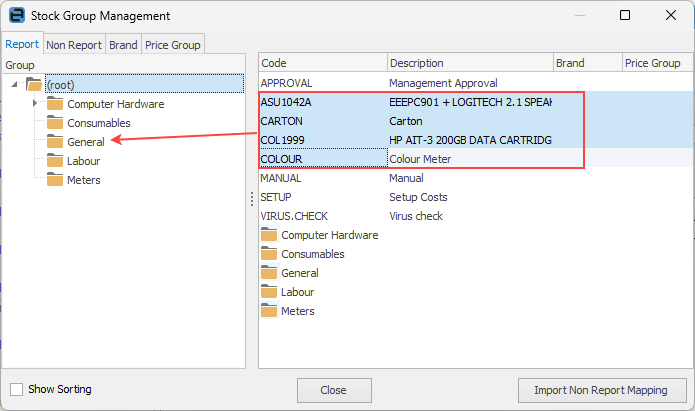Click Labour folder icon in left tree
The height and width of the screenshot is (411, 695).
[x=55, y=161]
